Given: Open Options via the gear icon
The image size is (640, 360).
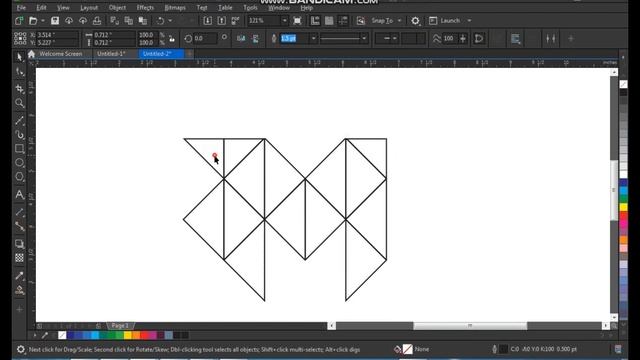Looking at the screenshot, I should [x=415, y=21].
